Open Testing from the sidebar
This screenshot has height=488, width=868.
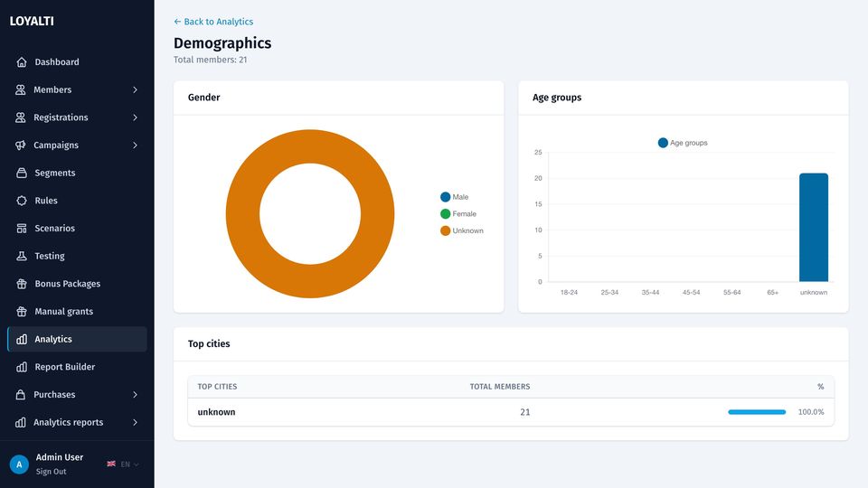tap(77, 256)
